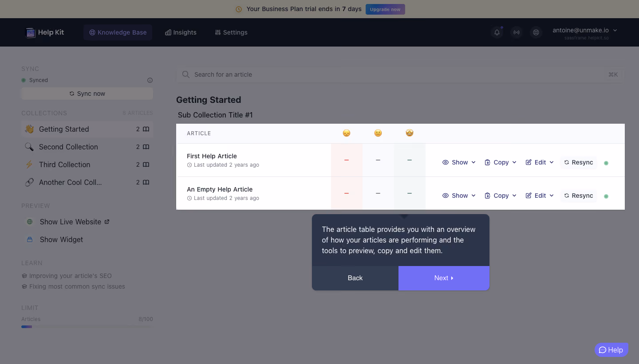Screen dimensions: 639x364
Task: Click the green status dot for First Help Article
Action: [606, 163]
